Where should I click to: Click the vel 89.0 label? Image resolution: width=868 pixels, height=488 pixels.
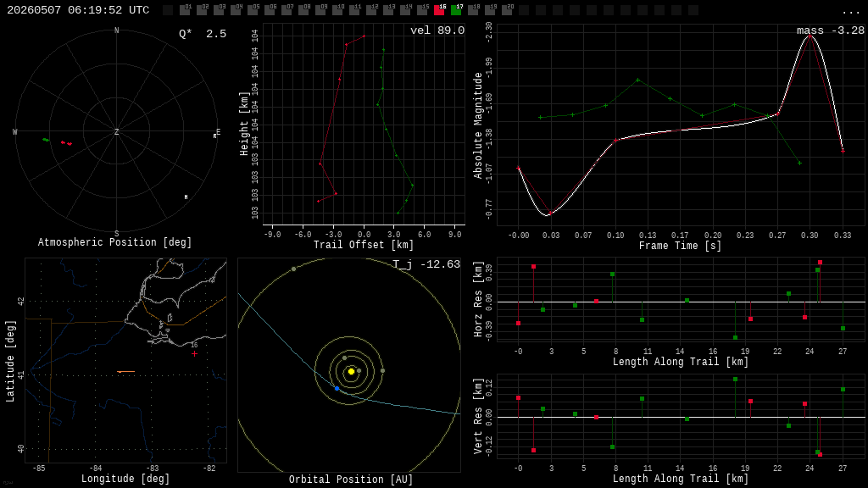point(437,30)
